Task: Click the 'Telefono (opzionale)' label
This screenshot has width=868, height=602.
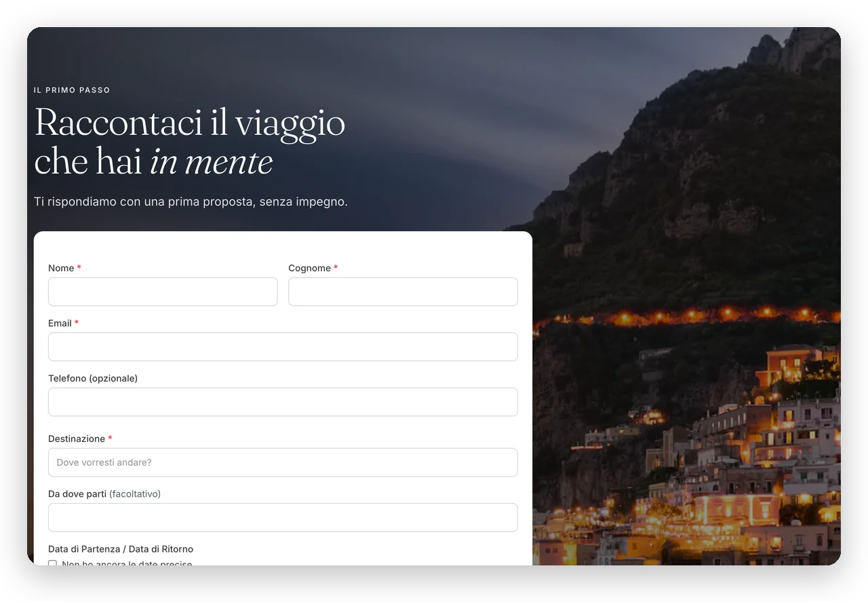Action: point(93,378)
